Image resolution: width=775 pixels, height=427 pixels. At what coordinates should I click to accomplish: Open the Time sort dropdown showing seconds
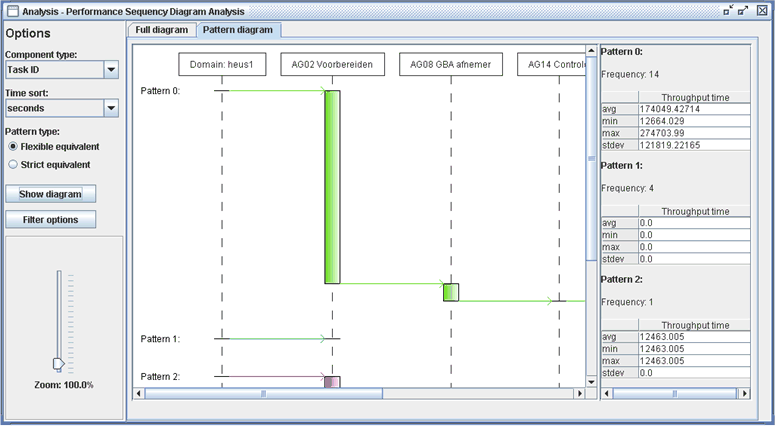pos(111,107)
